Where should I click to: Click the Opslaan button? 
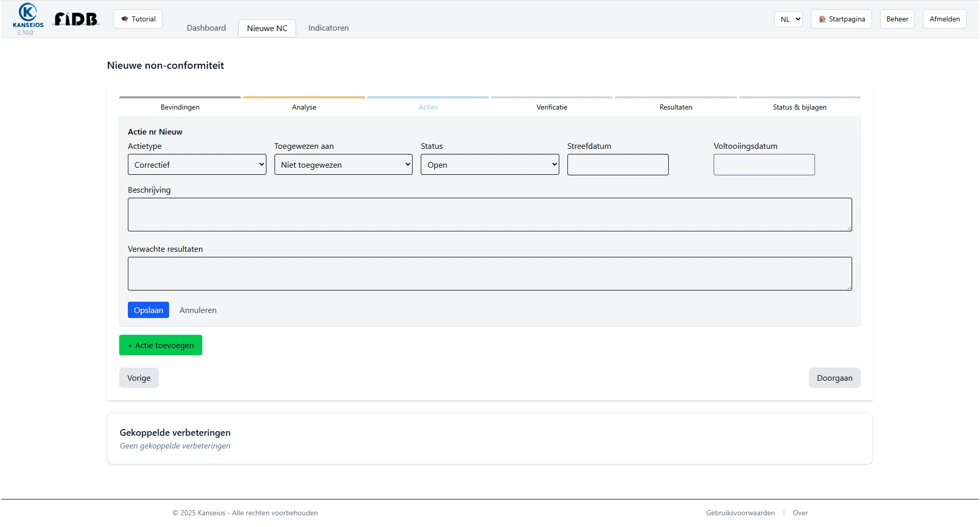tap(148, 310)
